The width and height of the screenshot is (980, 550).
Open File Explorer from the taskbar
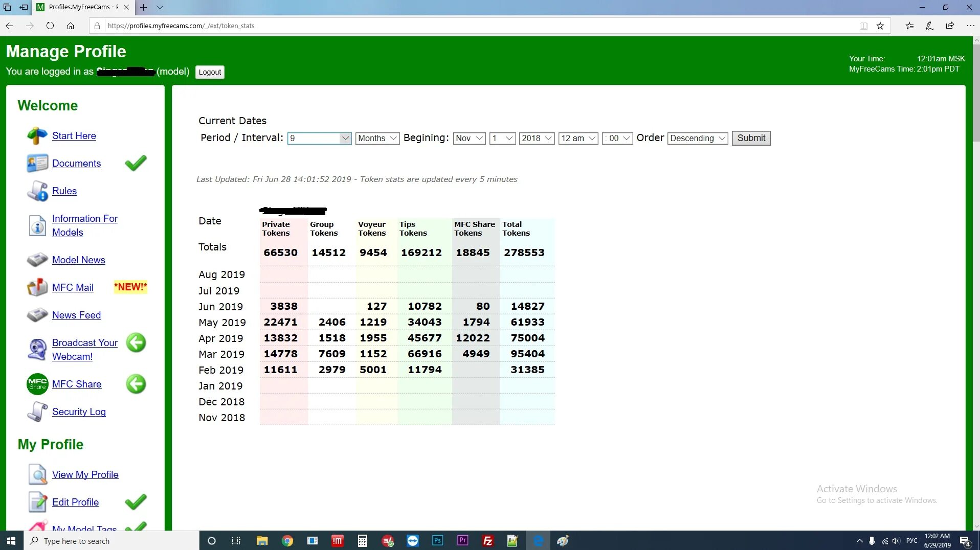262,541
